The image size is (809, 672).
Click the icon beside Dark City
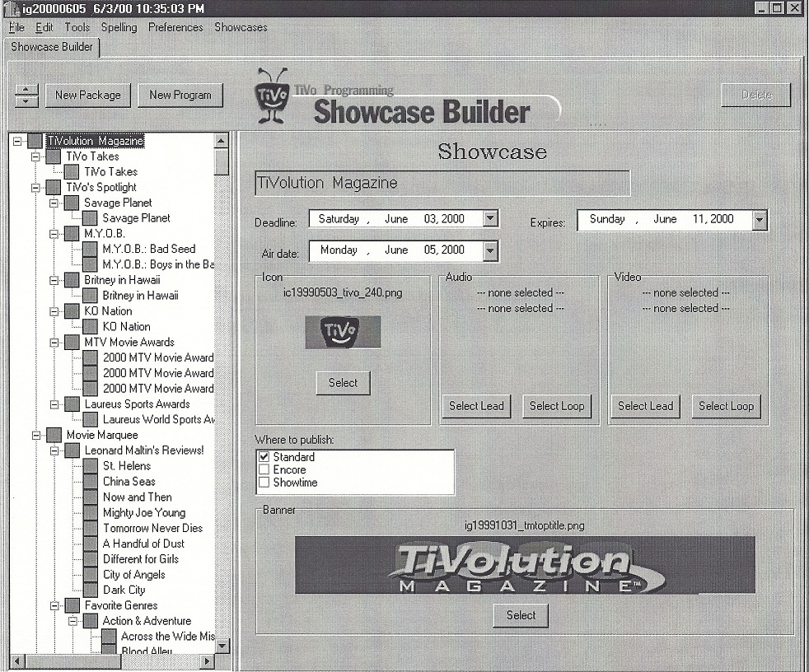pyautogui.click(x=91, y=590)
